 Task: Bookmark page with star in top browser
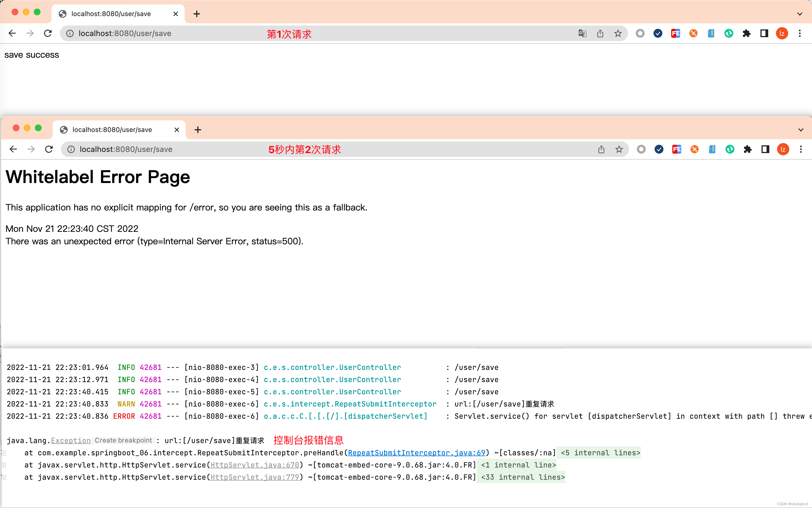[x=618, y=33]
